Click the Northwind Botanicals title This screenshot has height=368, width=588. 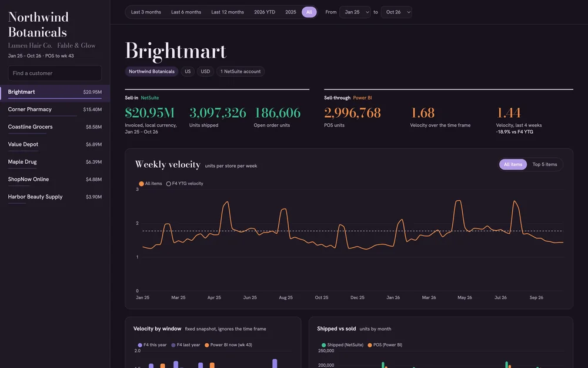click(x=38, y=24)
